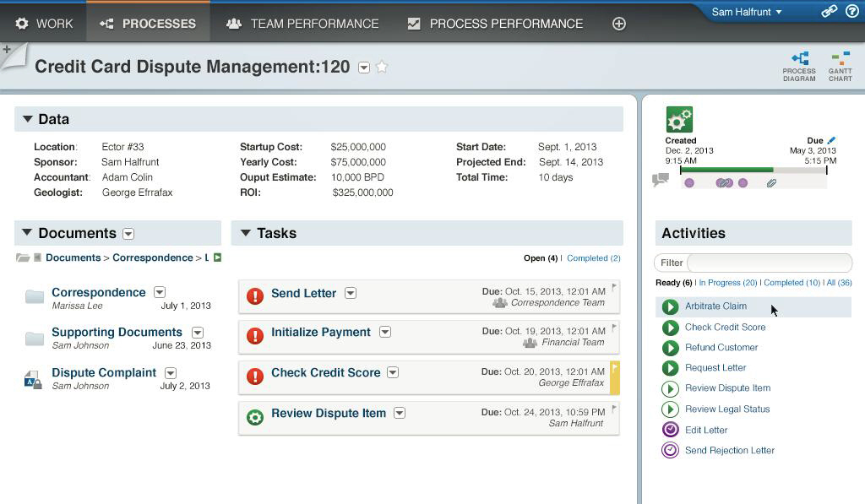Switch to Process Performance tab
Viewport: 865px width, 504px height.
495,24
